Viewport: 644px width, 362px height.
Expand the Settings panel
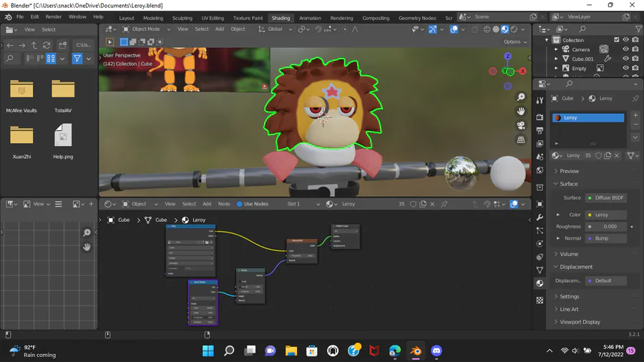(570, 296)
